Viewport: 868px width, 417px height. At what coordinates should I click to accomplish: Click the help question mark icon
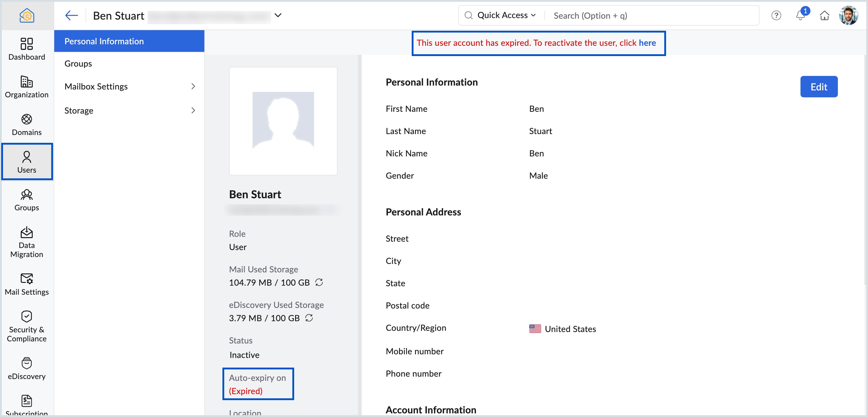[x=776, y=15]
